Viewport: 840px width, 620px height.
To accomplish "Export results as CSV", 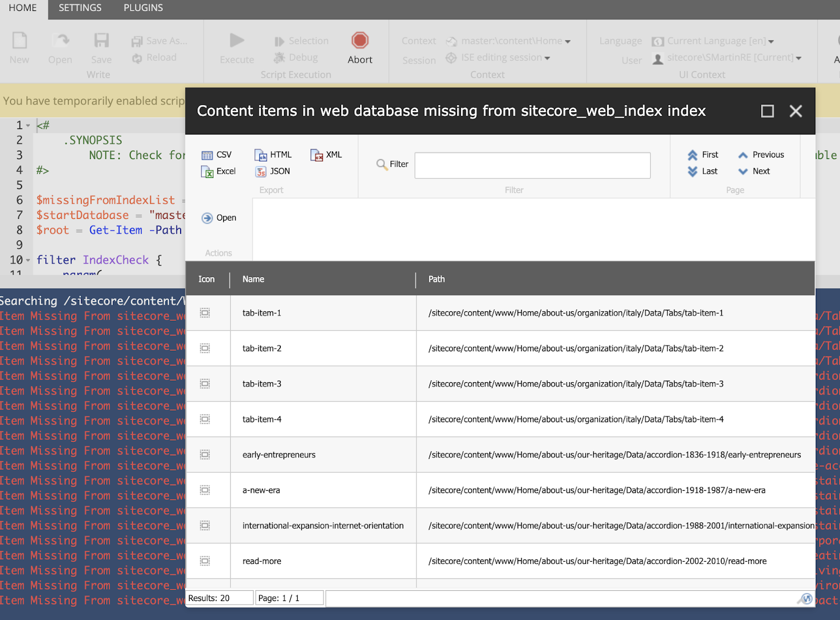I will (x=216, y=155).
